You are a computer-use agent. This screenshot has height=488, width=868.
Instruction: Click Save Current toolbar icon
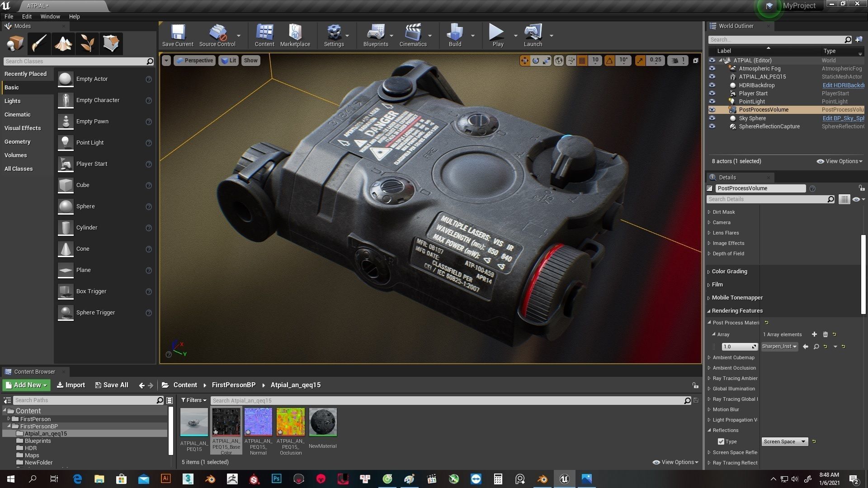178,35
